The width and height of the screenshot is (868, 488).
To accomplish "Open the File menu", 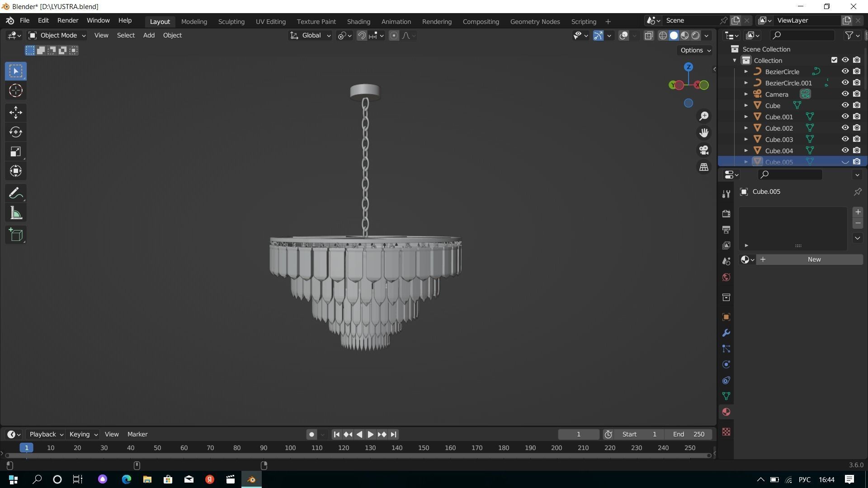I will pos(24,20).
